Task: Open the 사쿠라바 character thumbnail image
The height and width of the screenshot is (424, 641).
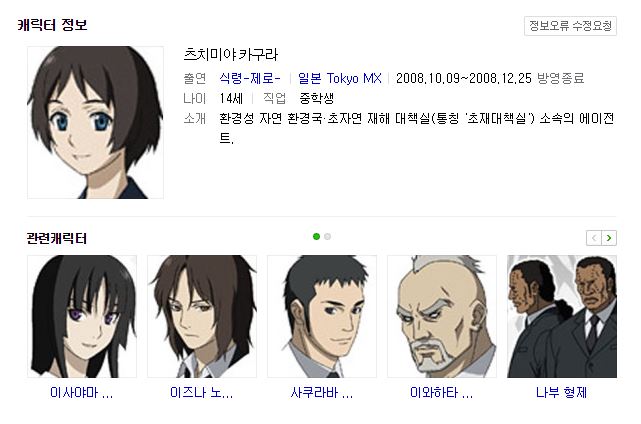Action: click(322, 316)
